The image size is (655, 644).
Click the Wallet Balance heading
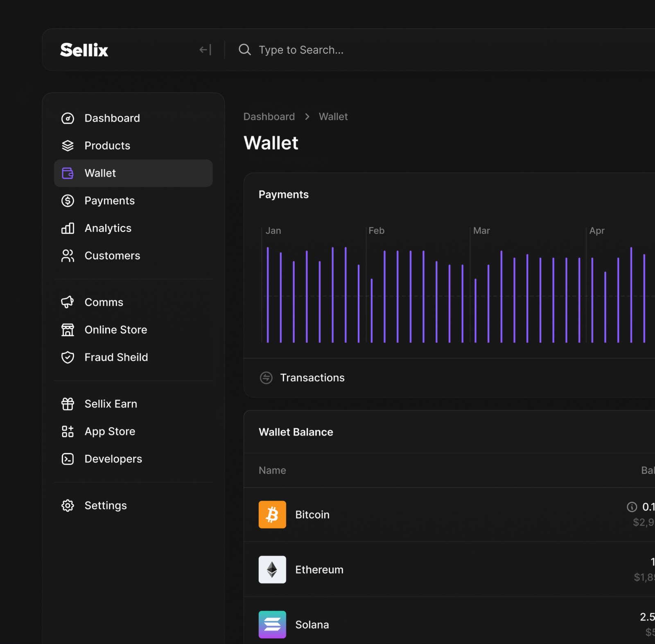[x=296, y=432]
